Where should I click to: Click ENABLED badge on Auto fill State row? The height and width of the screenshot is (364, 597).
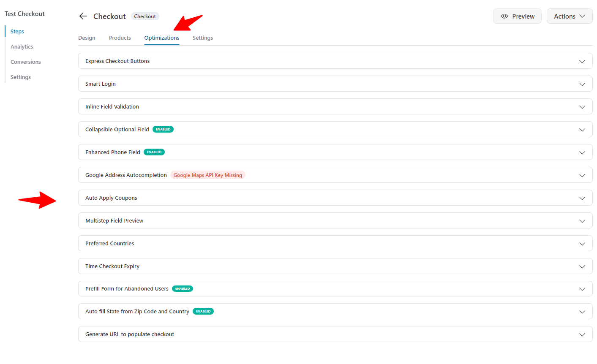click(203, 311)
